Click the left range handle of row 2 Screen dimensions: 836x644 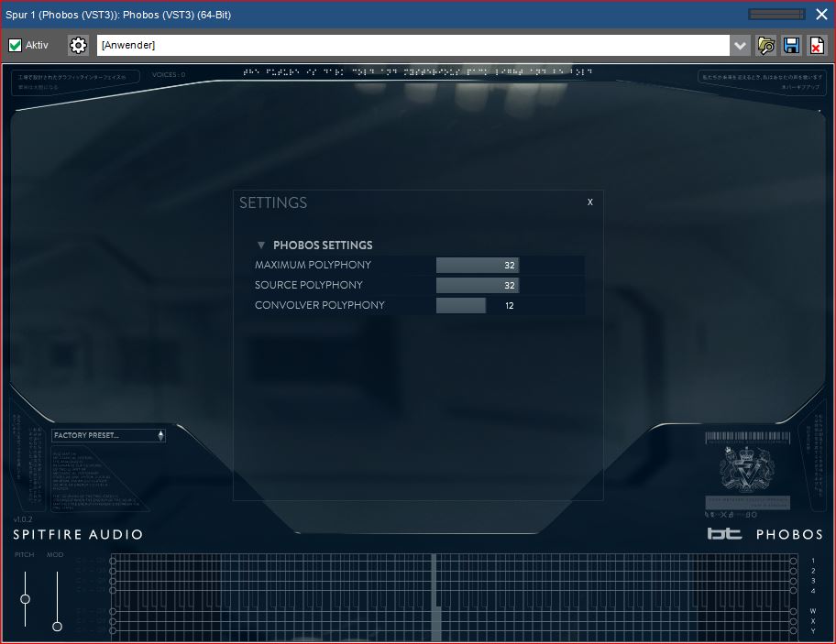pos(113,571)
